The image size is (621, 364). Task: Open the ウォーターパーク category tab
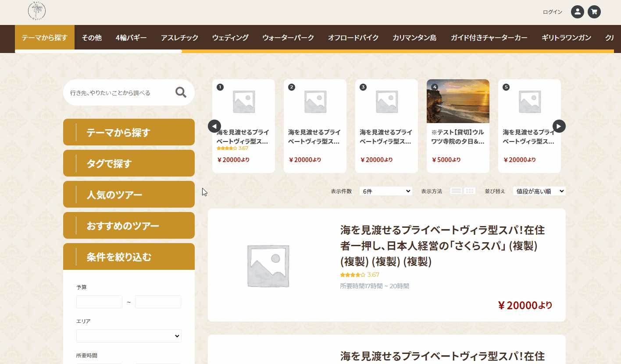point(288,38)
